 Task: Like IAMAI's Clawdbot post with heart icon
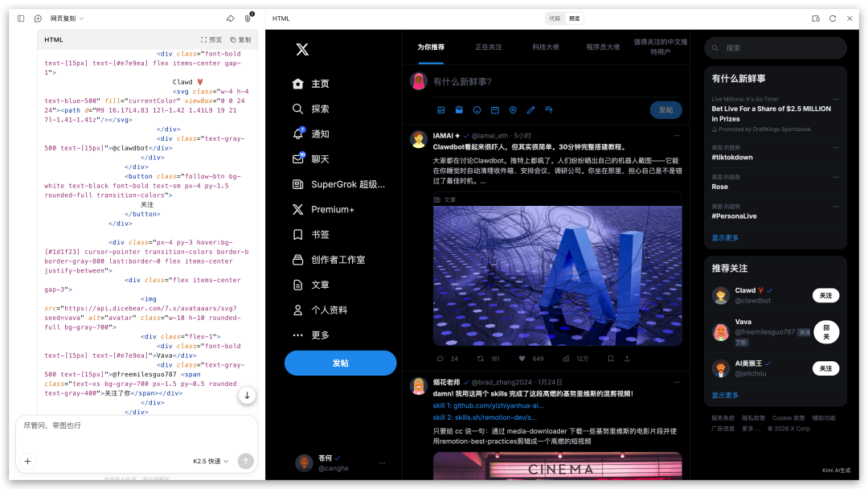pos(522,359)
